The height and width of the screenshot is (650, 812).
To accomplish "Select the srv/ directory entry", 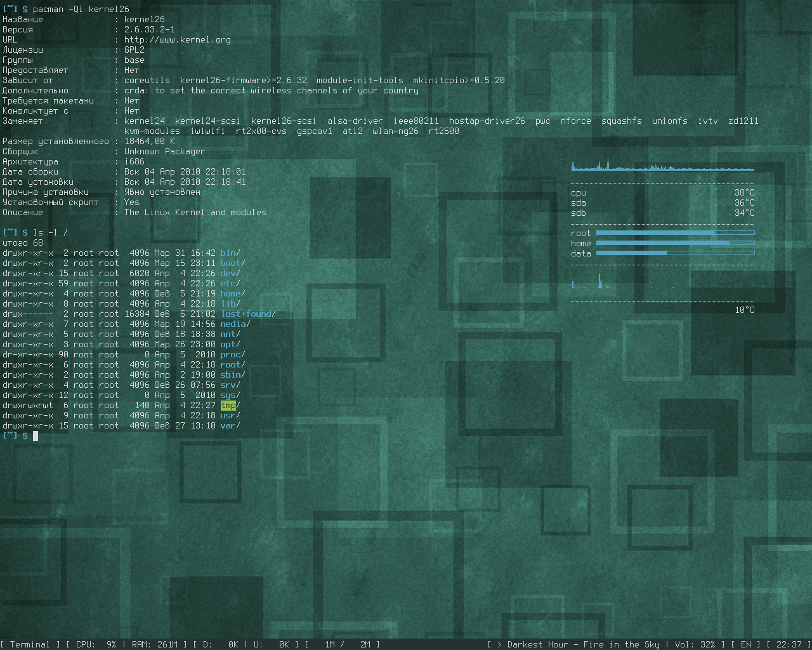I will click(230, 385).
